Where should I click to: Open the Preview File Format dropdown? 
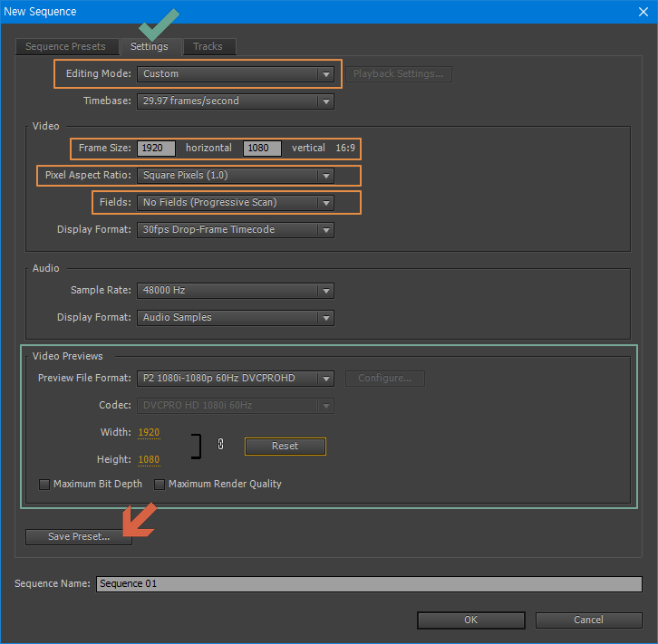point(236,379)
